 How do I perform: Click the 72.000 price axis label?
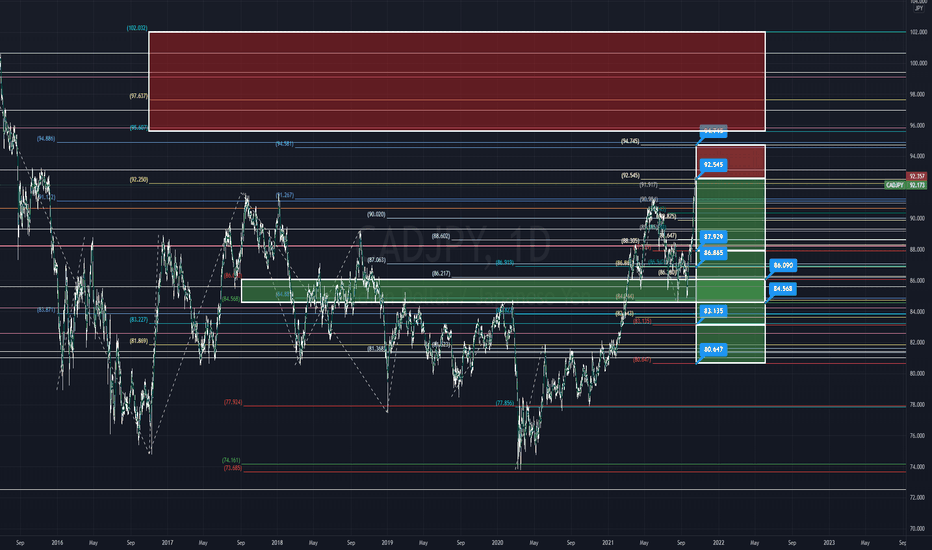point(918,498)
